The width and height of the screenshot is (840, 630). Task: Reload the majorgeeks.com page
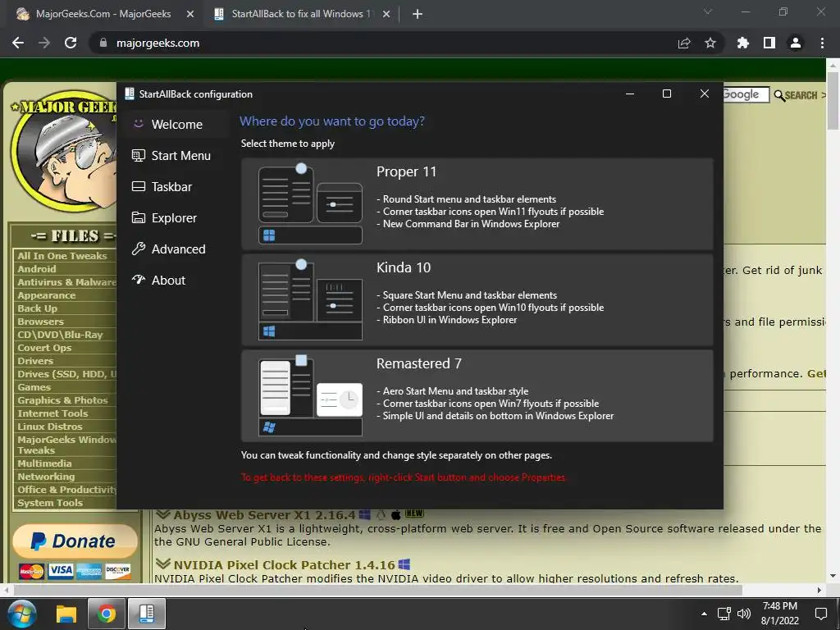tap(71, 43)
